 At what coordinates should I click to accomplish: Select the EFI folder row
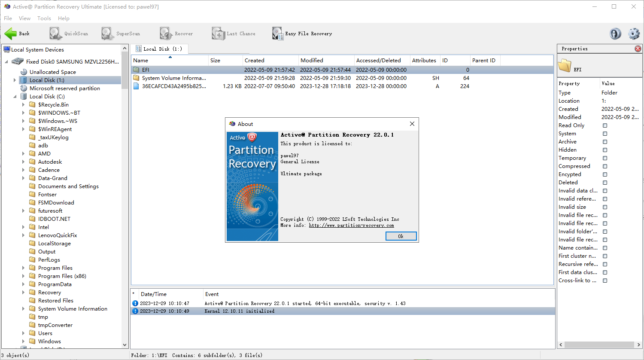pyautogui.click(x=342, y=70)
